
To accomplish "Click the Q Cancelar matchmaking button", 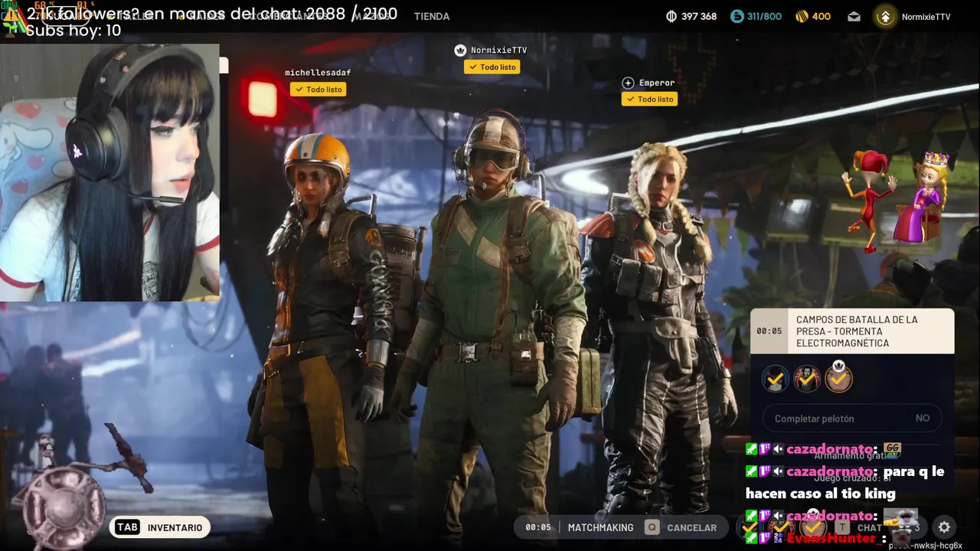I will [x=681, y=527].
